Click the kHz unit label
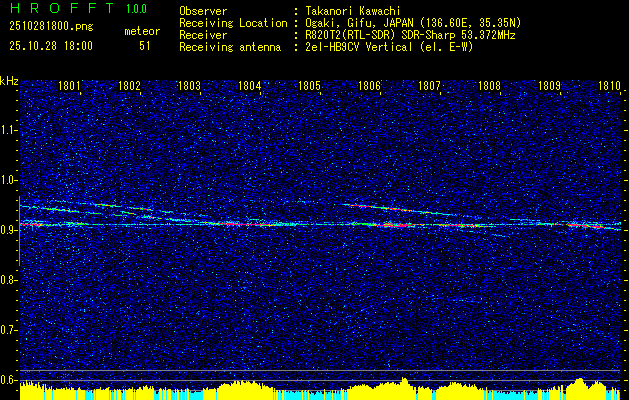 point(10,81)
